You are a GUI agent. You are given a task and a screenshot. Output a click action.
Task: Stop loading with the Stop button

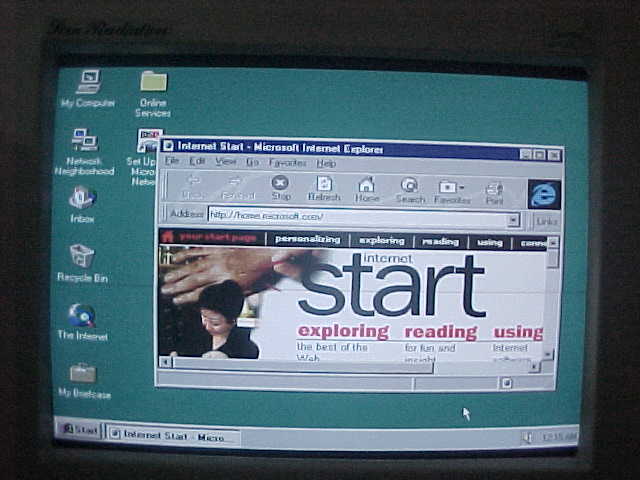(x=281, y=188)
